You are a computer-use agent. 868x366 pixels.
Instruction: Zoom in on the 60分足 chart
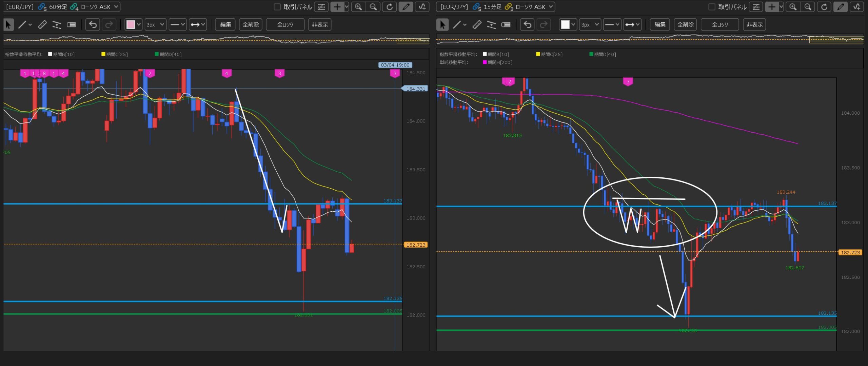pos(358,7)
